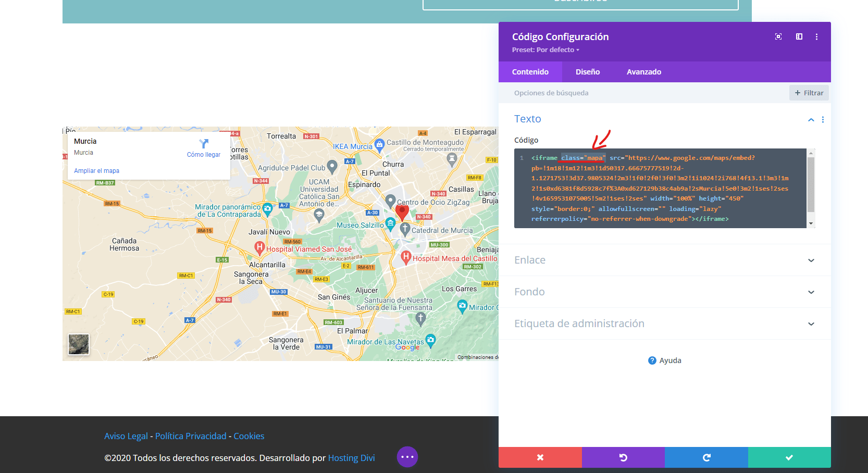This screenshot has height=473, width=868.
Task: Collapse the Texto section chevron
Action: (x=811, y=119)
